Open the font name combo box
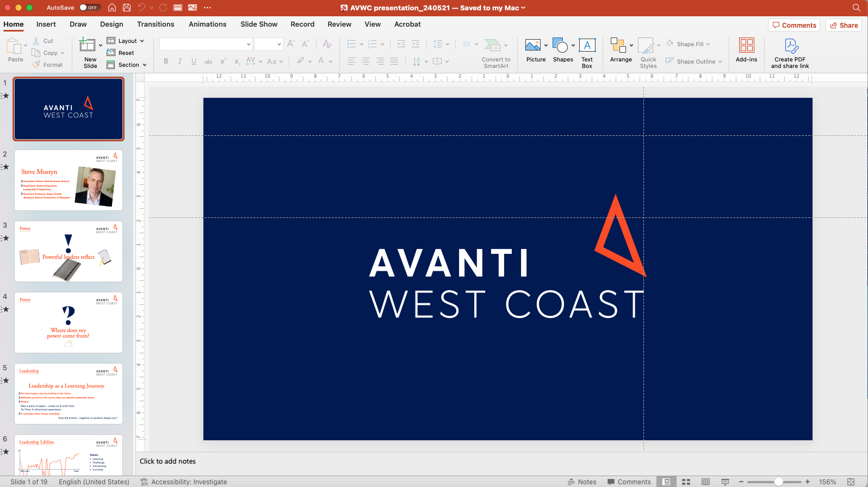Image resolution: width=868 pixels, height=487 pixels. [x=206, y=44]
